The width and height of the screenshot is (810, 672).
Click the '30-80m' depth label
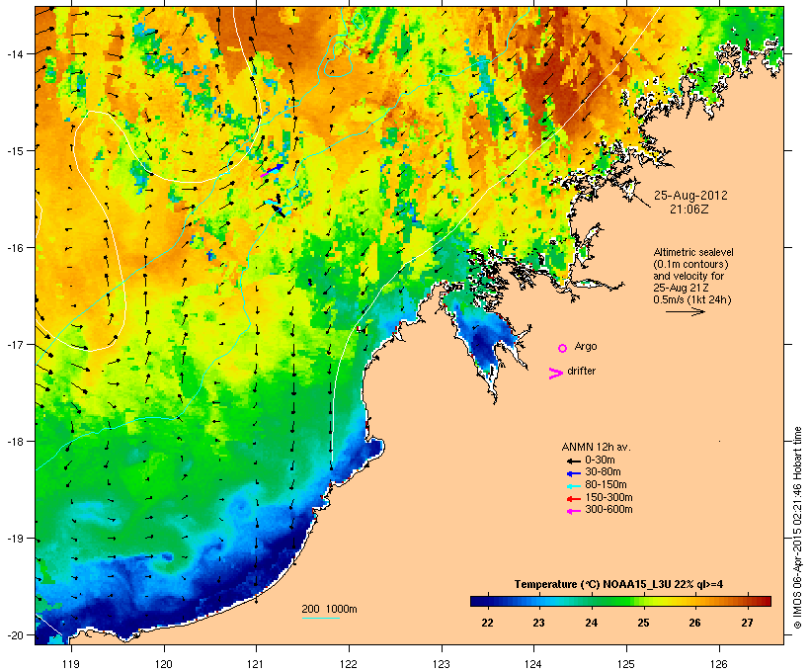[603, 472]
